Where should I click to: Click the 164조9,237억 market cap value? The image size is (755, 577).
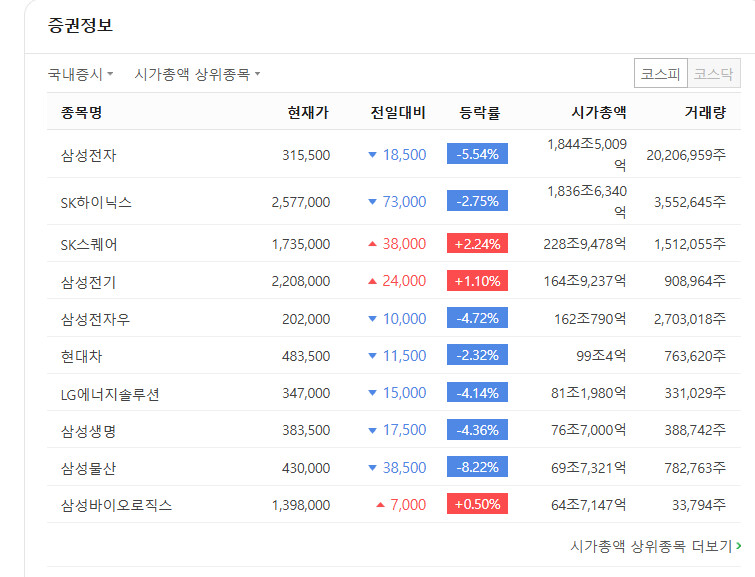click(585, 281)
